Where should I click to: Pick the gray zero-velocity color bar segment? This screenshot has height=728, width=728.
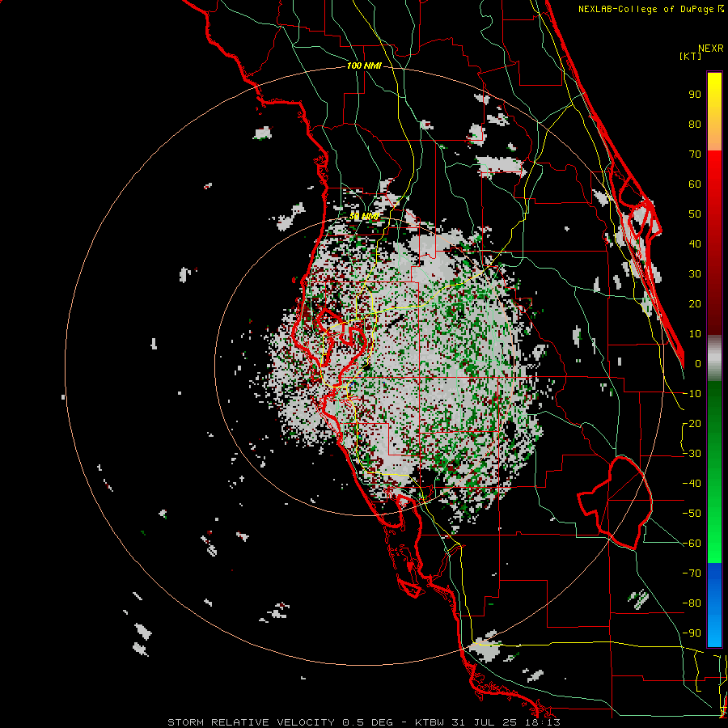[x=714, y=358]
